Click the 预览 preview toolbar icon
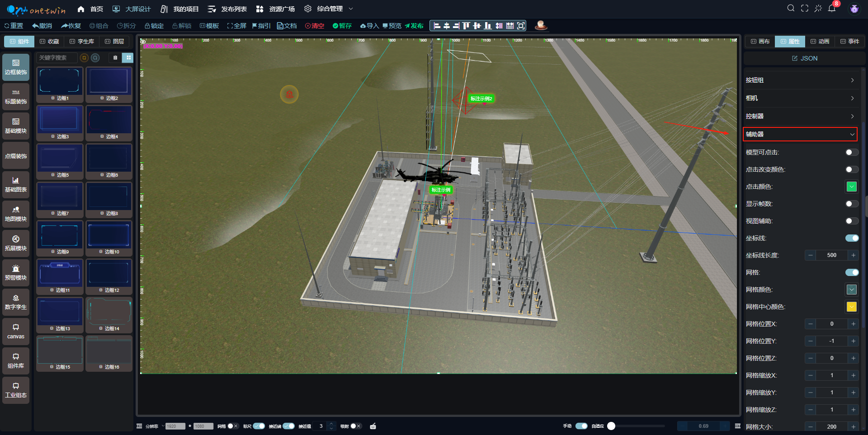The height and width of the screenshot is (435, 868). coord(392,26)
